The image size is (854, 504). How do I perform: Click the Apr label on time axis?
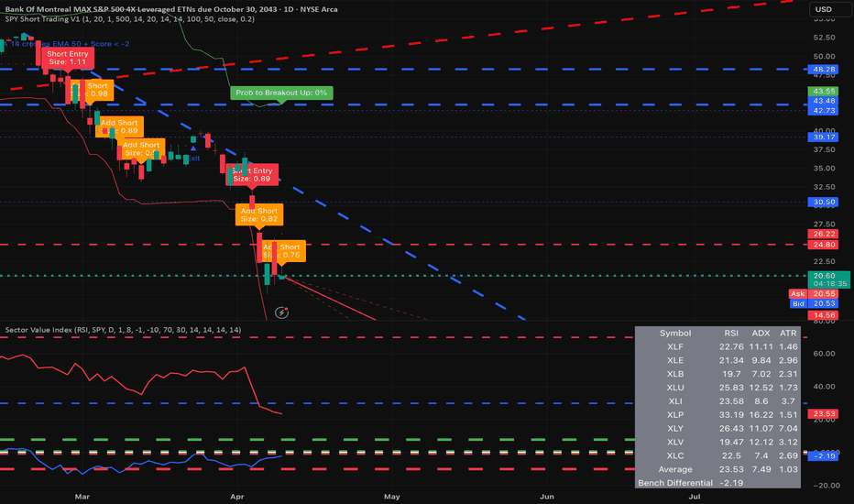click(x=237, y=497)
